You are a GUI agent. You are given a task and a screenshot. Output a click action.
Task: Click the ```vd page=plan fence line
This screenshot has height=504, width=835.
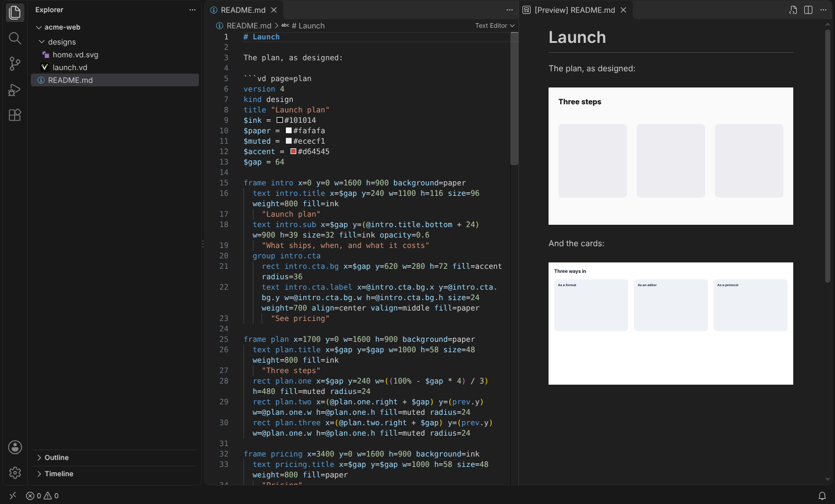278,79
